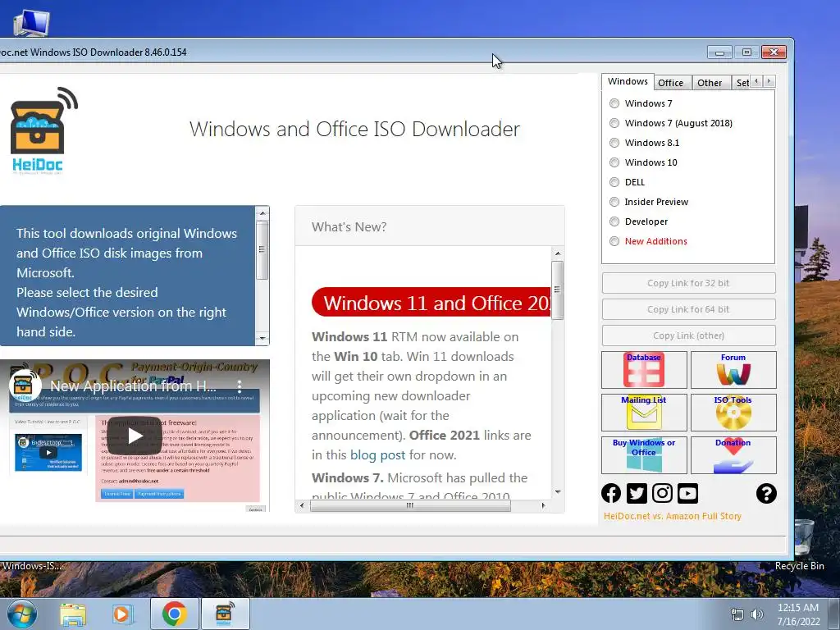
Task: Play the New Application YouTube video
Action: 135,436
